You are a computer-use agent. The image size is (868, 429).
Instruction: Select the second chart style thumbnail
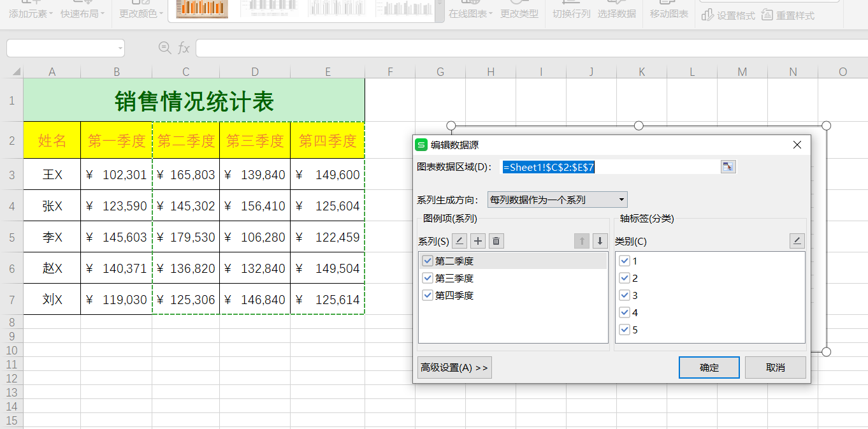268,8
